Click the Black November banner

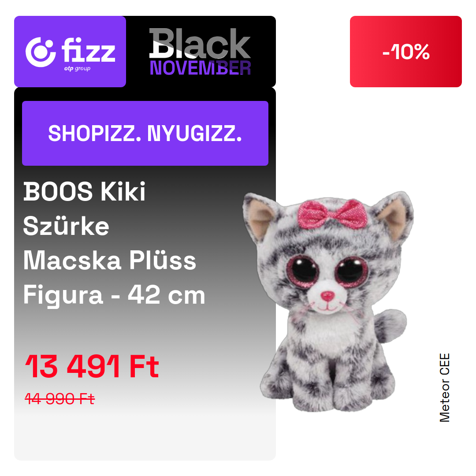(x=201, y=52)
